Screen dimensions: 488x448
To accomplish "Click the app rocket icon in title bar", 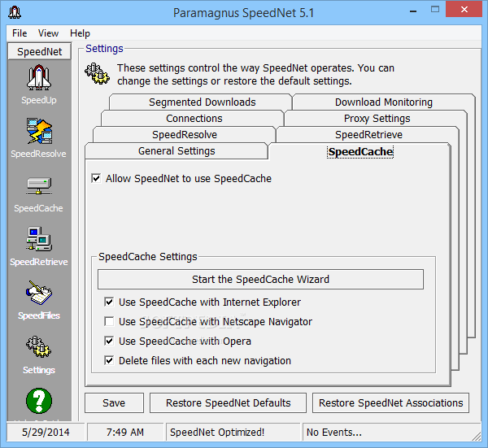I will pyautogui.click(x=15, y=12).
